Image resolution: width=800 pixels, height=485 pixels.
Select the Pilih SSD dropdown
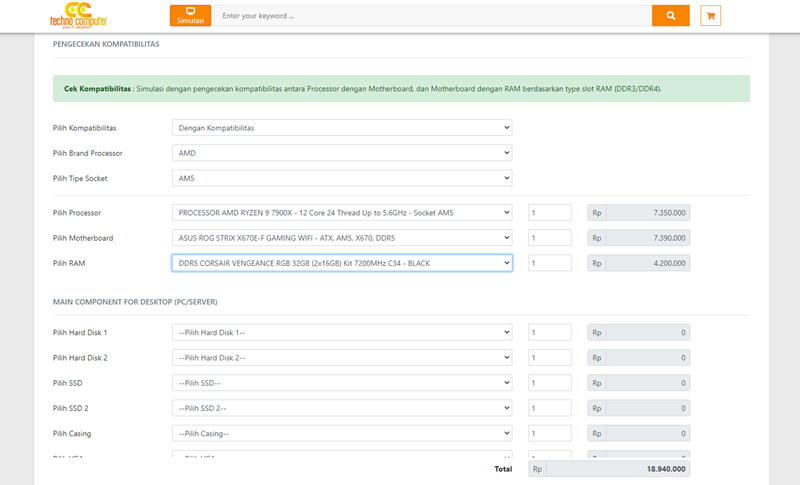tap(342, 383)
